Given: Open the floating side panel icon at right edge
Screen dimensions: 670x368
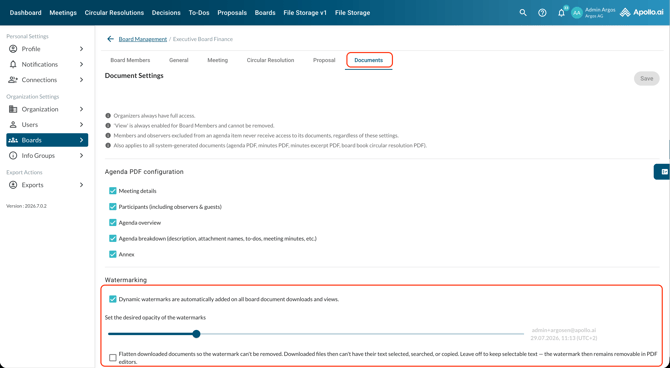Looking at the screenshot, I should (x=664, y=171).
